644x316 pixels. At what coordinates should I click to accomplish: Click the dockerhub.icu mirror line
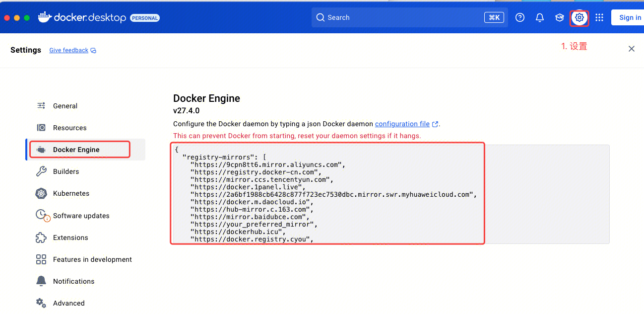pos(238,232)
